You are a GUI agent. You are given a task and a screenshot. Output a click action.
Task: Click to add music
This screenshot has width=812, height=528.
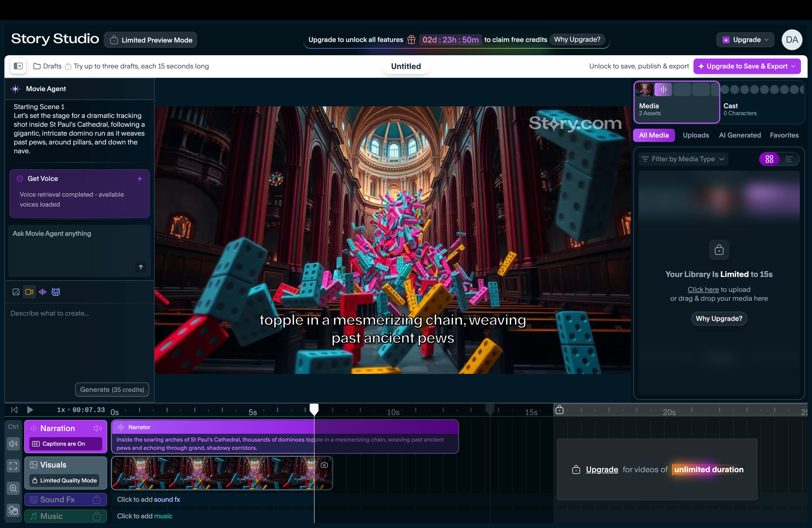[x=145, y=516]
